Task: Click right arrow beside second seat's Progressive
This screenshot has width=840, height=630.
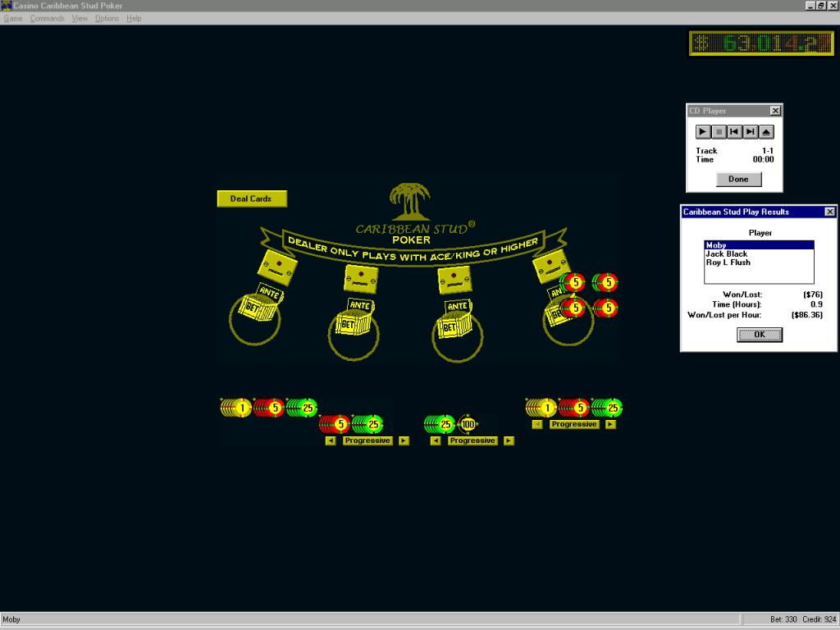Action: tap(404, 441)
